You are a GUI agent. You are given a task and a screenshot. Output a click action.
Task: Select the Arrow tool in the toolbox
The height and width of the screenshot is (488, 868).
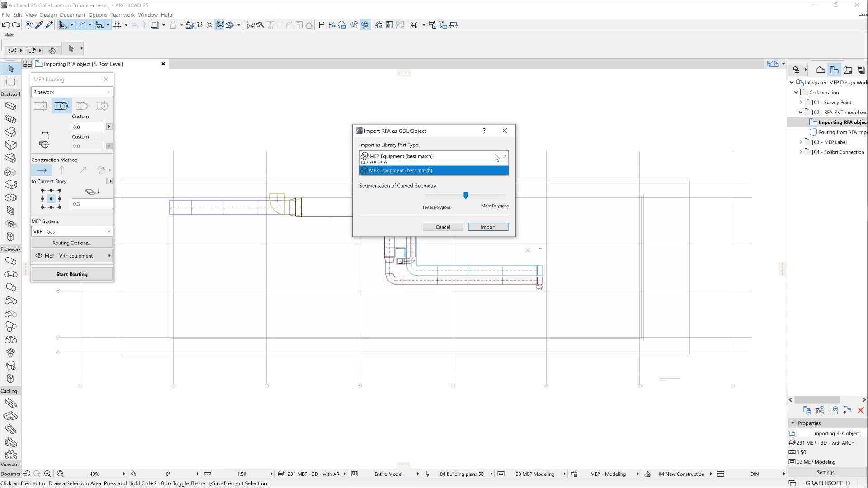[11, 69]
